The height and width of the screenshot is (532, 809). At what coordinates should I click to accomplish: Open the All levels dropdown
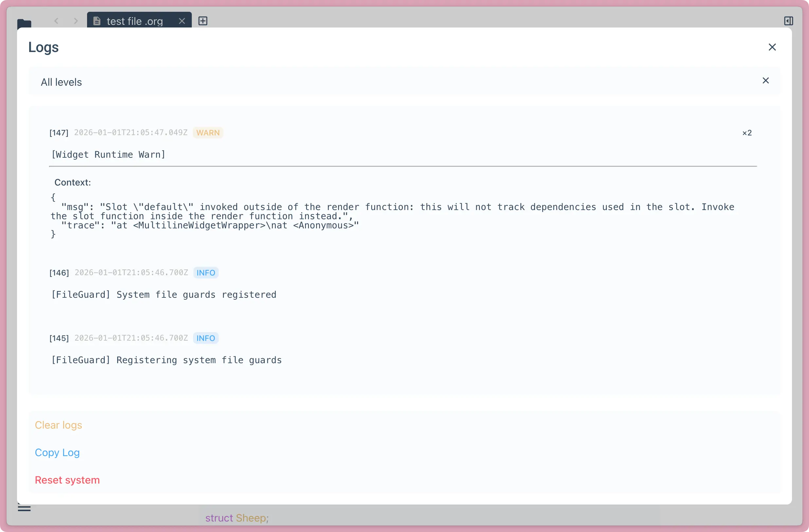[62, 82]
